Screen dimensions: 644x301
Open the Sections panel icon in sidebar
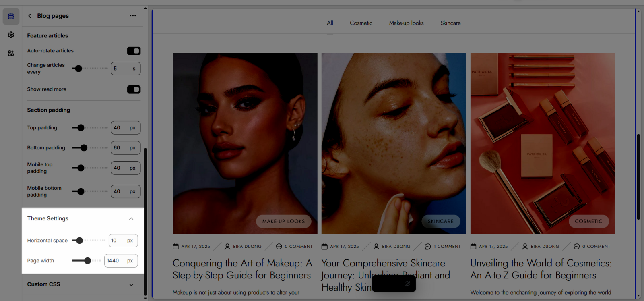tap(11, 17)
